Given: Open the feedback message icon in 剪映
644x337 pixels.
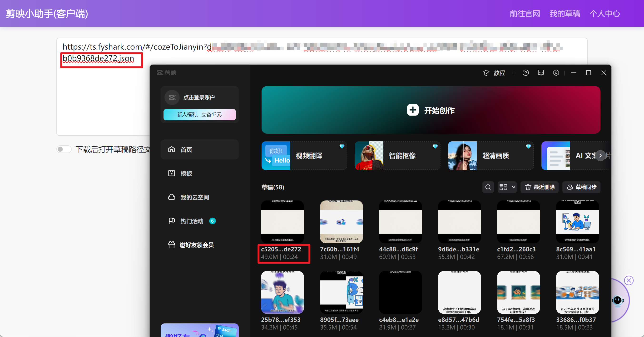Looking at the screenshot, I should click(x=541, y=73).
